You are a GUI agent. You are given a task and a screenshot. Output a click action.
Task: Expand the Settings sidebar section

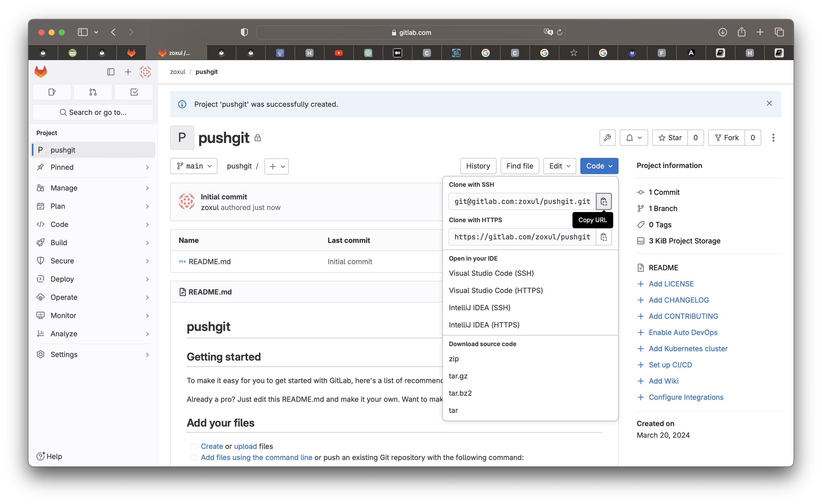(x=93, y=354)
